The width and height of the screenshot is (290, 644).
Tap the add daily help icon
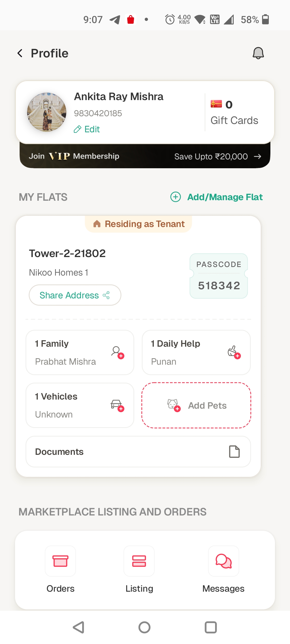click(x=234, y=352)
